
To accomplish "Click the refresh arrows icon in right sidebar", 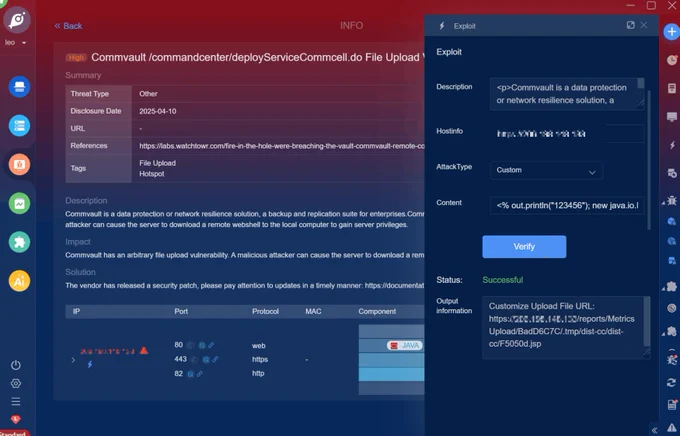I will point(671,382).
